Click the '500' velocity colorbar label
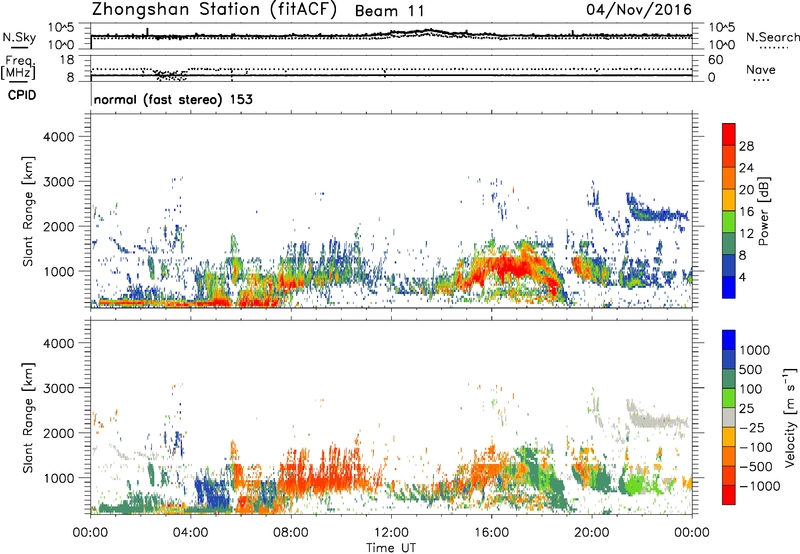 tap(750, 370)
